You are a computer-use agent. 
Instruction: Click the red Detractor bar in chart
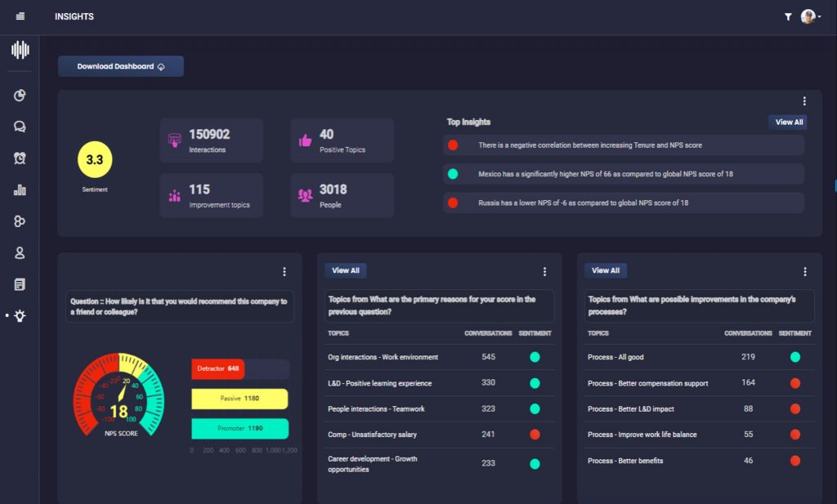pos(217,369)
